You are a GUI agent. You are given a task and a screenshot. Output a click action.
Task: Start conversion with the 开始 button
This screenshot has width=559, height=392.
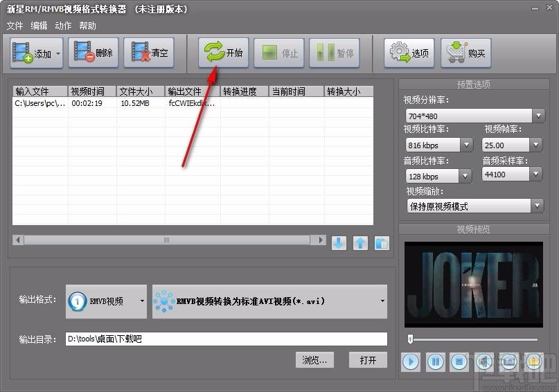(x=224, y=53)
